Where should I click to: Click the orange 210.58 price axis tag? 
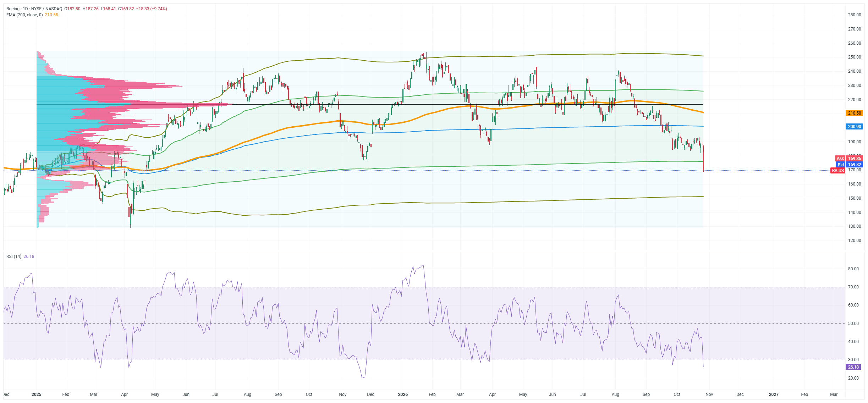pos(854,113)
